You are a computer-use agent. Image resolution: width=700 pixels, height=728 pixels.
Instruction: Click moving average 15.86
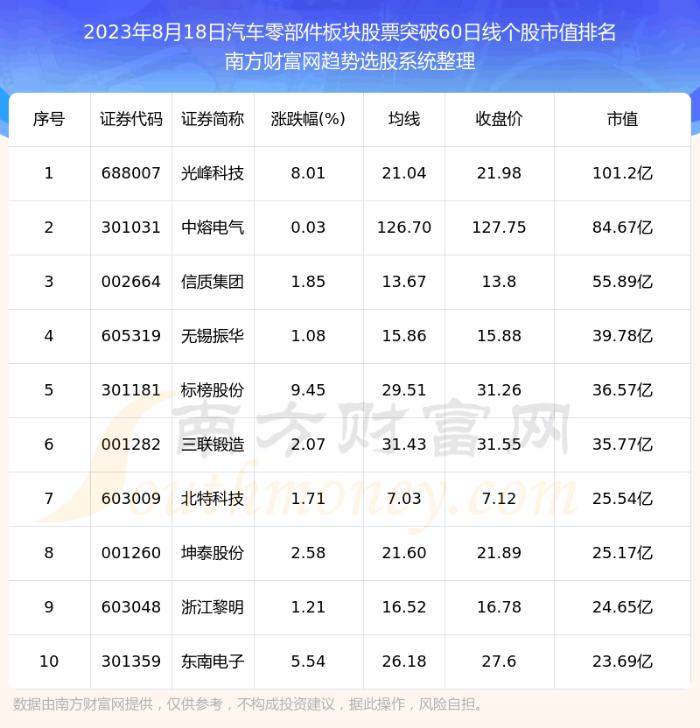(x=404, y=336)
